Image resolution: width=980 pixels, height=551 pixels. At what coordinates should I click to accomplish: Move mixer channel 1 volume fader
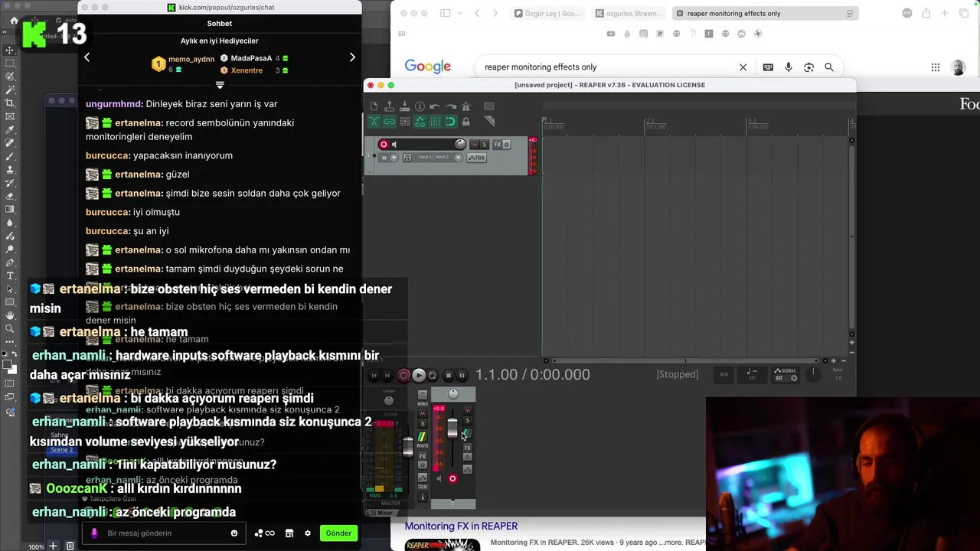point(452,429)
